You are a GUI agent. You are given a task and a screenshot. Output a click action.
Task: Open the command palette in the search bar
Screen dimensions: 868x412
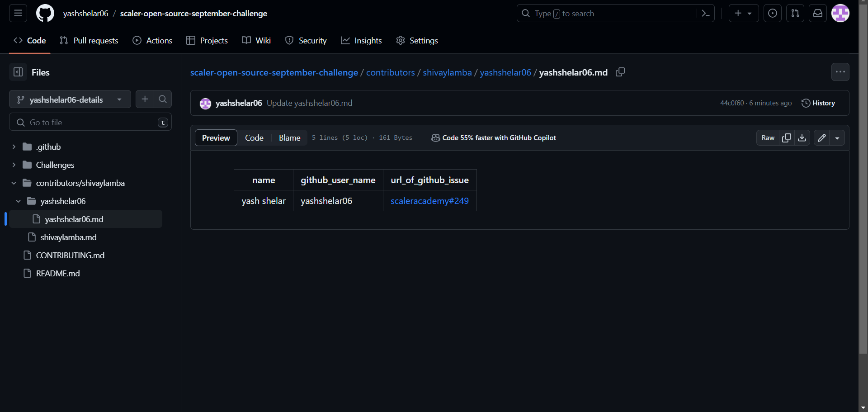click(706, 13)
